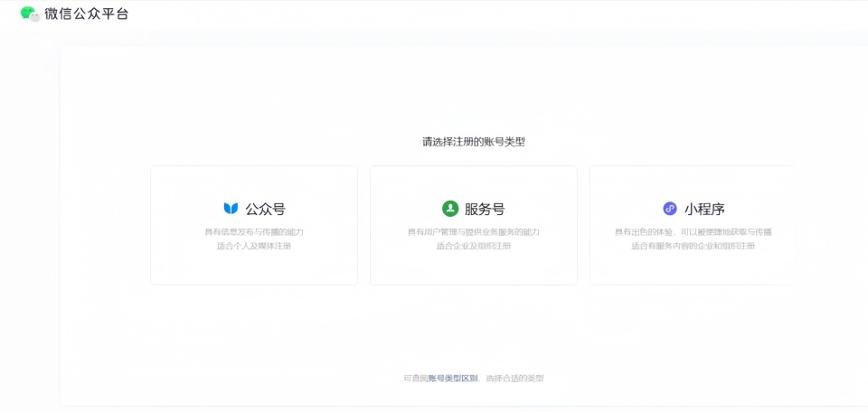Viewport: 868px width, 412px height.
Task: Click text 具有出色的体验，可以被便捷地获取与传播
Action: (x=693, y=231)
